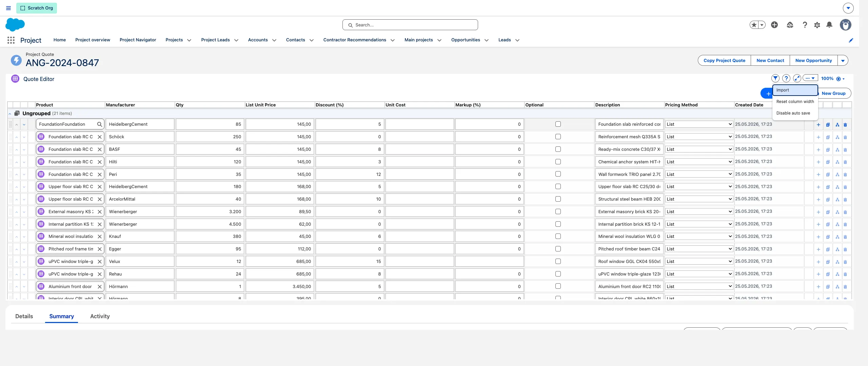Expand Quote Editor to fullscreen
868x366 pixels.
click(x=797, y=78)
